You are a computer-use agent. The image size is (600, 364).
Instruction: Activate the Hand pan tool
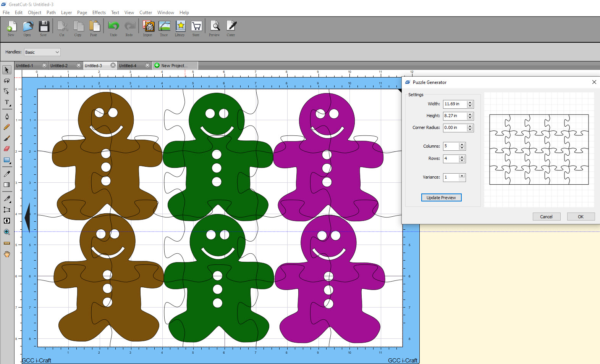[6, 254]
